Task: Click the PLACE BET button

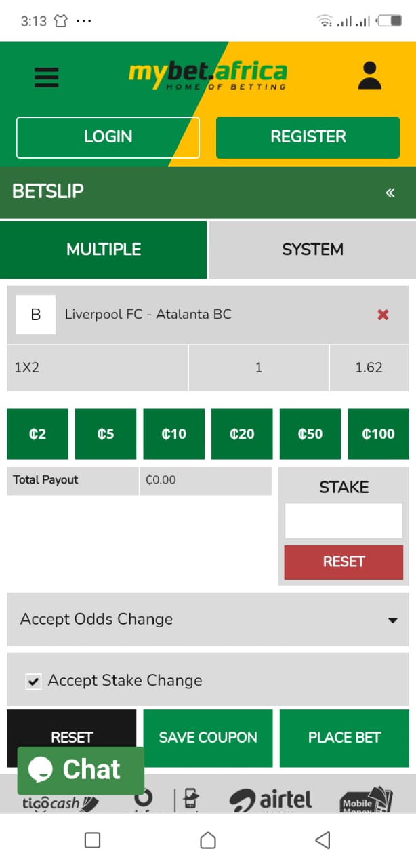Action: click(x=344, y=738)
